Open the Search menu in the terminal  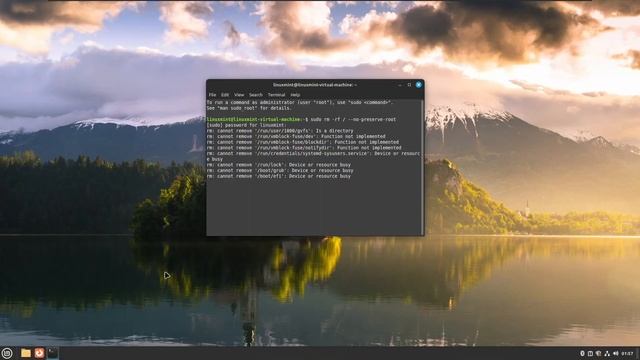click(x=256, y=95)
